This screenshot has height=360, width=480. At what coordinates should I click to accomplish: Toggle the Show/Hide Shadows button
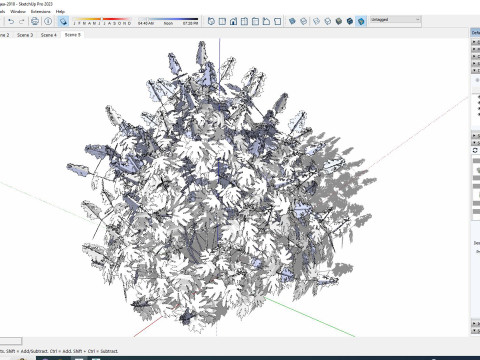pos(63,22)
